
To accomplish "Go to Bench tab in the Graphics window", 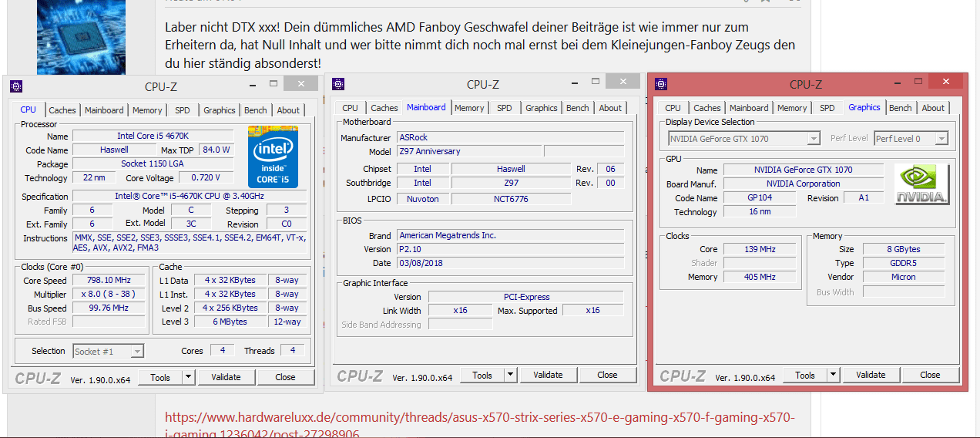I will click(901, 108).
